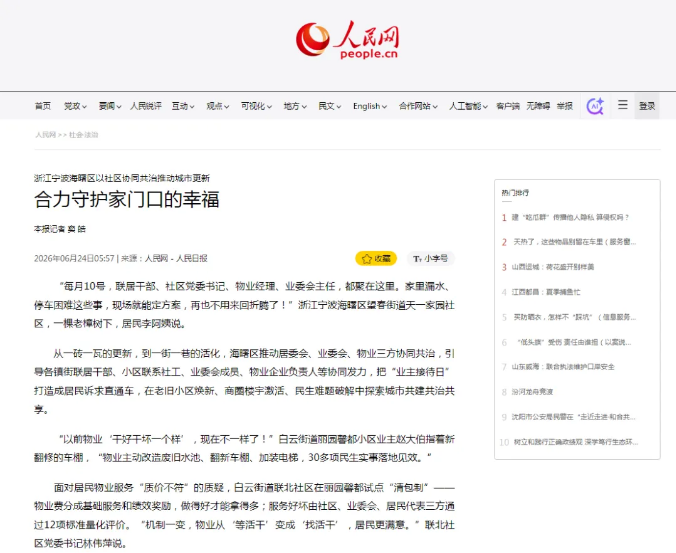
Task: Click 社会·法治 breadcrumb link
Action: (x=84, y=135)
